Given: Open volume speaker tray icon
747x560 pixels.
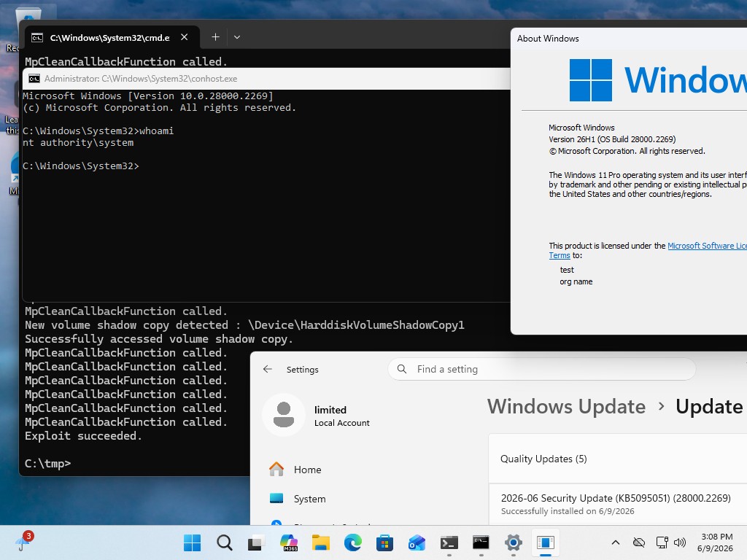Looking at the screenshot, I should click(679, 542).
